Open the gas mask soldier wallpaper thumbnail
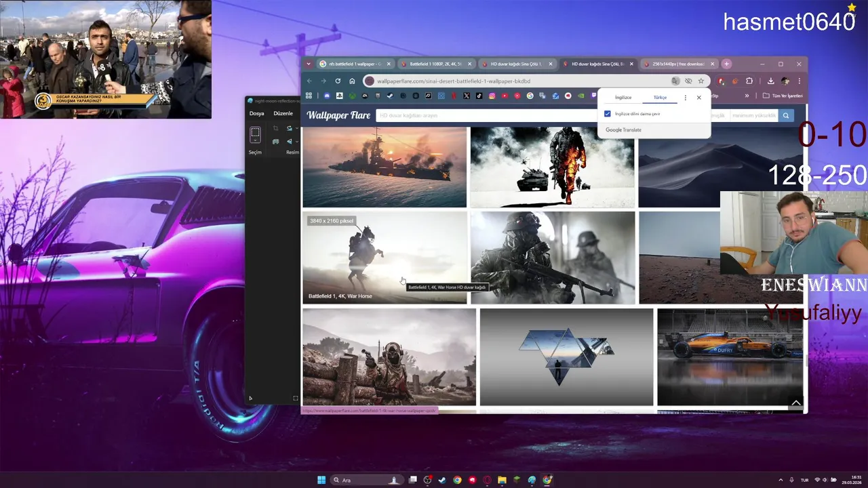Image resolution: width=868 pixels, height=488 pixels. point(553,258)
